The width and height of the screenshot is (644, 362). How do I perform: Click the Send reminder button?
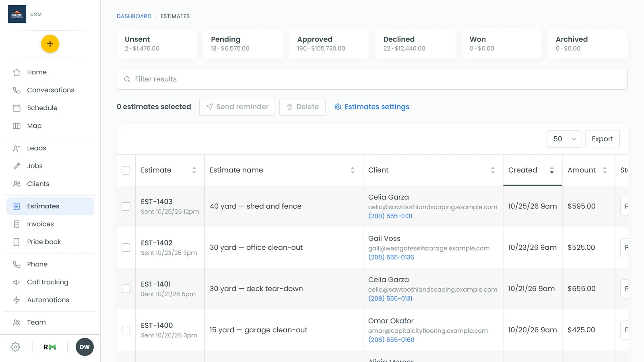pyautogui.click(x=237, y=107)
